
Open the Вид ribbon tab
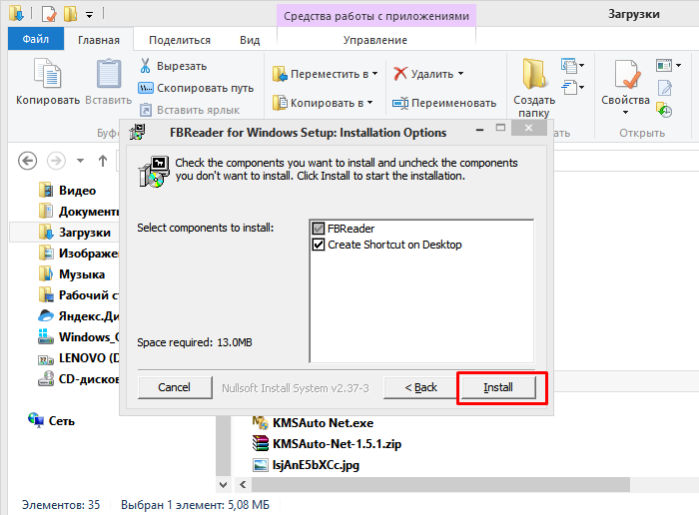tap(250, 40)
